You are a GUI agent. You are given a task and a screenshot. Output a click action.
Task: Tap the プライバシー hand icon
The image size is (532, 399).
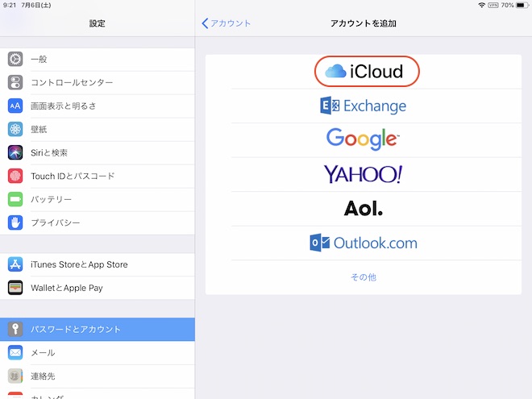click(x=15, y=222)
